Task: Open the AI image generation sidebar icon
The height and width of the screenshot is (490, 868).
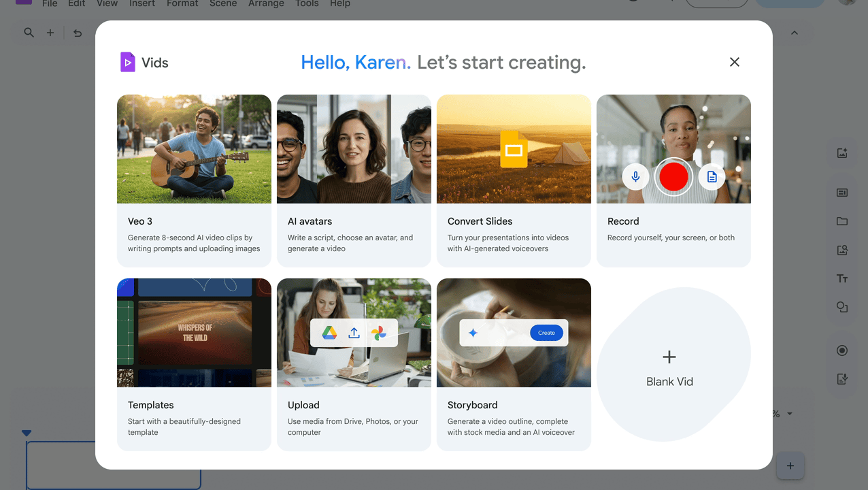Action: (x=842, y=153)
